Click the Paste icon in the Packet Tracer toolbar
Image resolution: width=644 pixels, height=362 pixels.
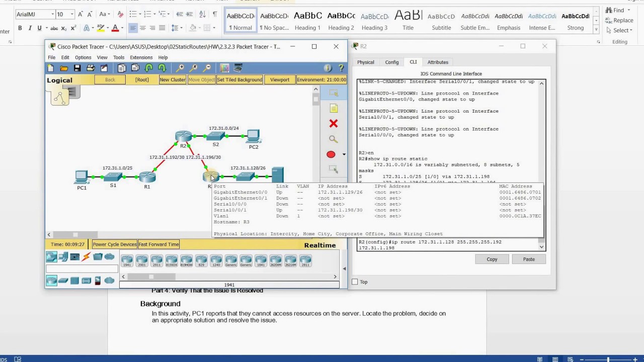pyautogui.click(x=135, y=68)
